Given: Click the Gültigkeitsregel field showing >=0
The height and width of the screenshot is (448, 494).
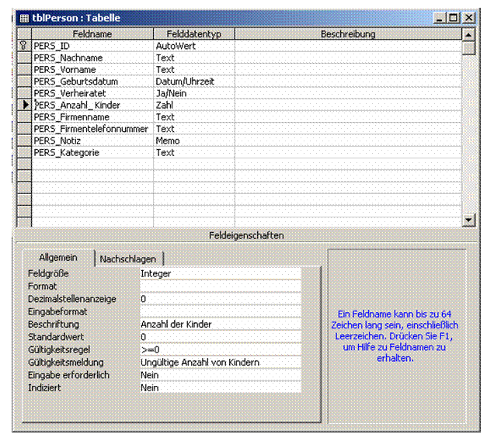Looking at the screenshot, I should click(221, 349).
